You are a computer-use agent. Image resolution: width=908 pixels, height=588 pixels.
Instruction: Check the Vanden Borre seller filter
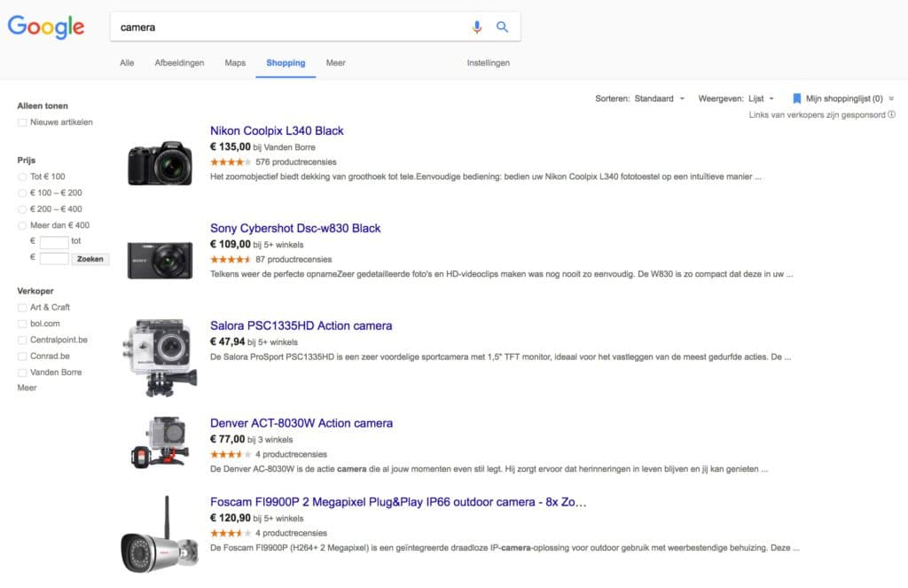point(22,372)
